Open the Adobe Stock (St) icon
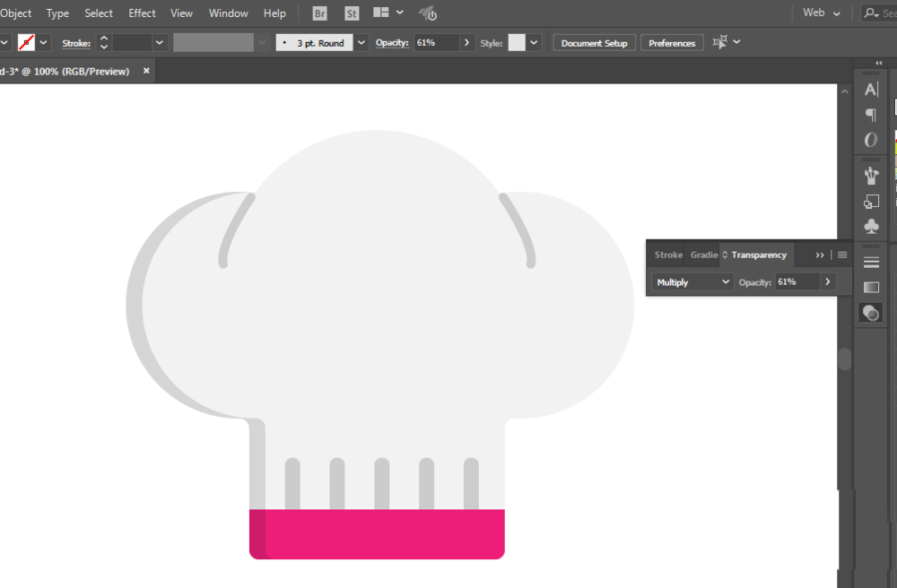 [352, 13]
